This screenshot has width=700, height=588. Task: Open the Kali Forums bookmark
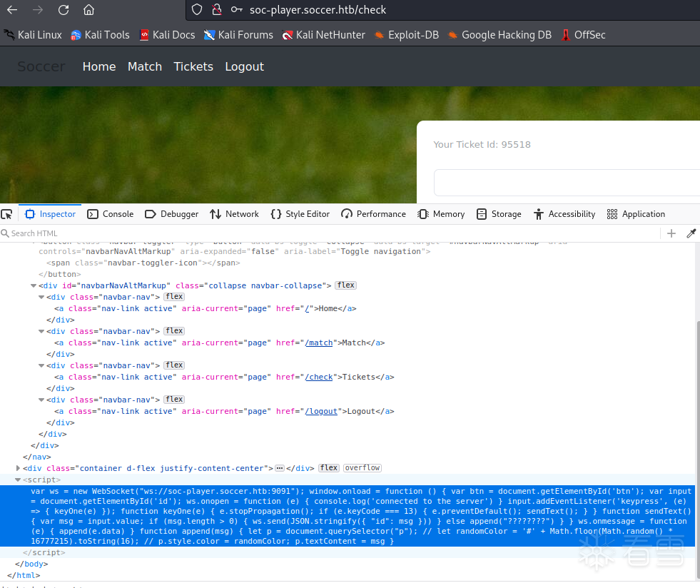click(239, 35)
